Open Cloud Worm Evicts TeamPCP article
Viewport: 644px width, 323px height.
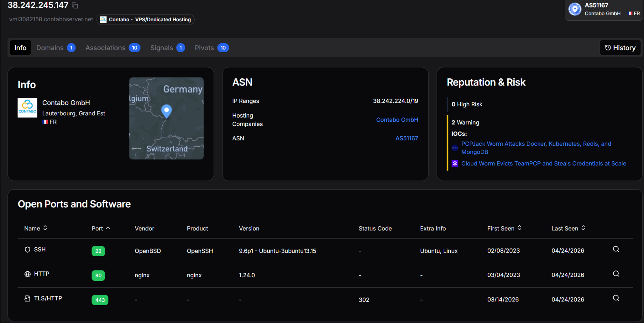tap(543, 163)
